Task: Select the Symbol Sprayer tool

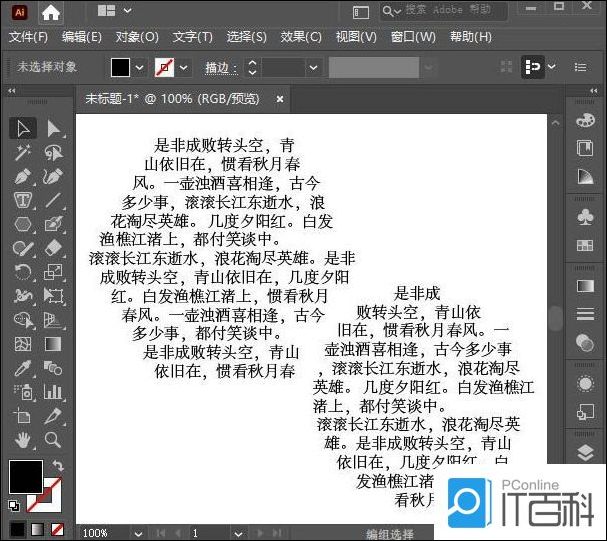Action: [x=22, y=392]
